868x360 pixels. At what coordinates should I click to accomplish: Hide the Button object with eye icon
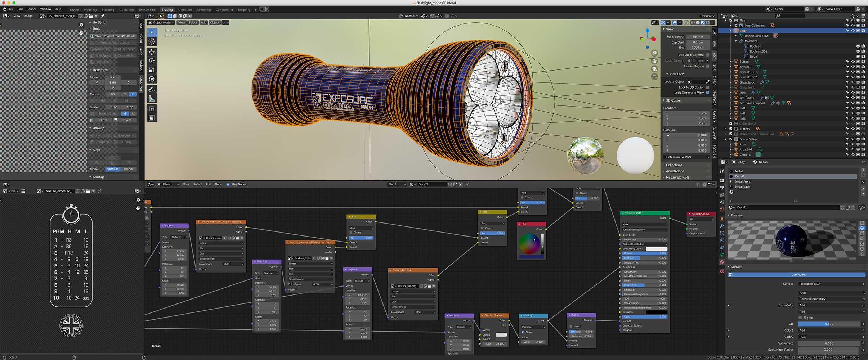point(853,62)
